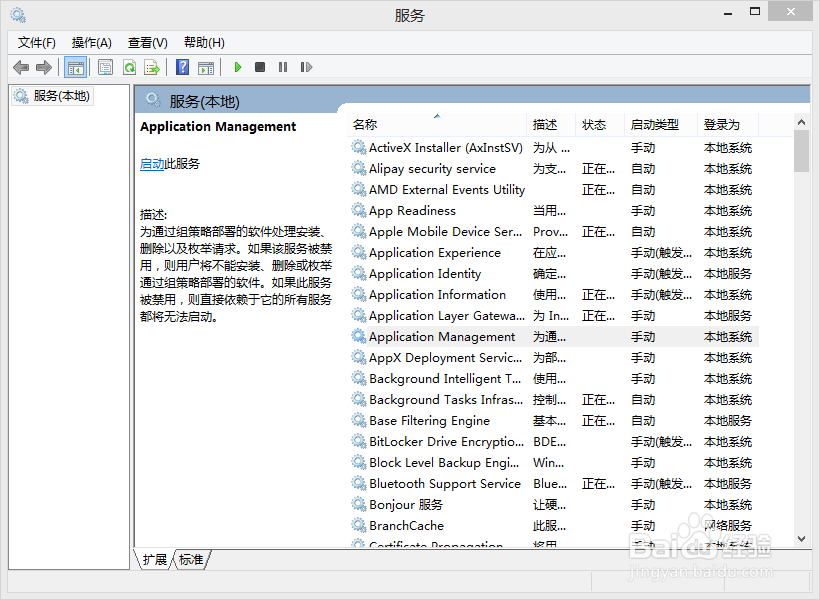Select the AMD External Events Utility service
Screen dimensions: 820x600
[x=553, y=189]
